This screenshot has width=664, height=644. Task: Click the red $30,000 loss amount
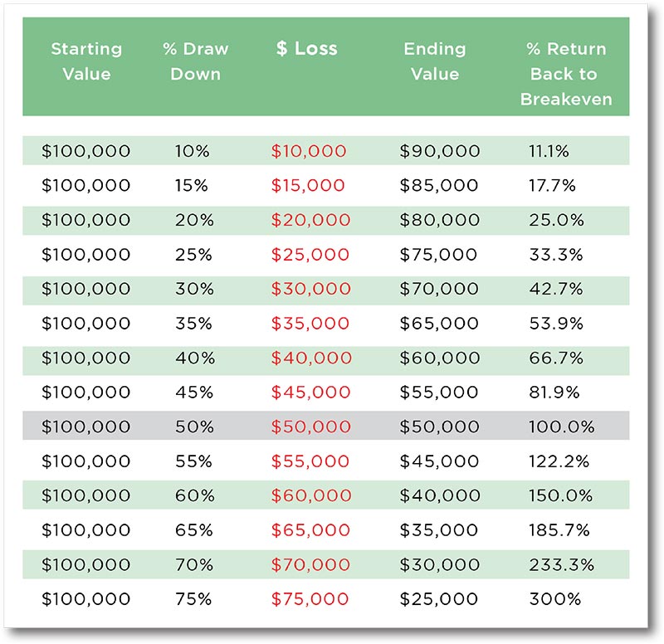point(310,289)
